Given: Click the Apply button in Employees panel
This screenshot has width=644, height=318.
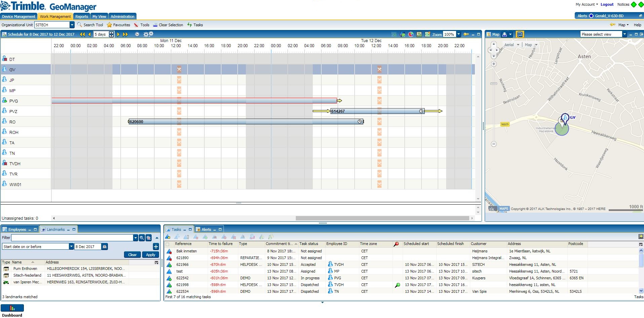Looking at the screenshot, I should point(150,254).
